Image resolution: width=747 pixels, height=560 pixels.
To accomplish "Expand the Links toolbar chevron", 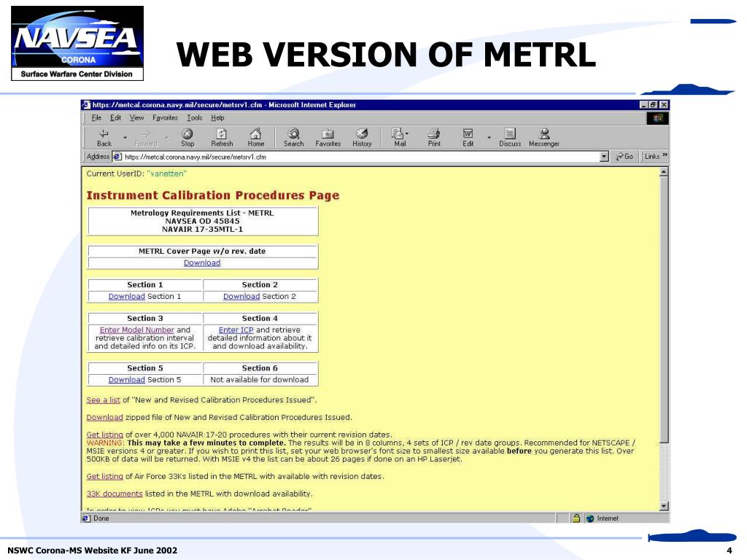I will 665,155.
